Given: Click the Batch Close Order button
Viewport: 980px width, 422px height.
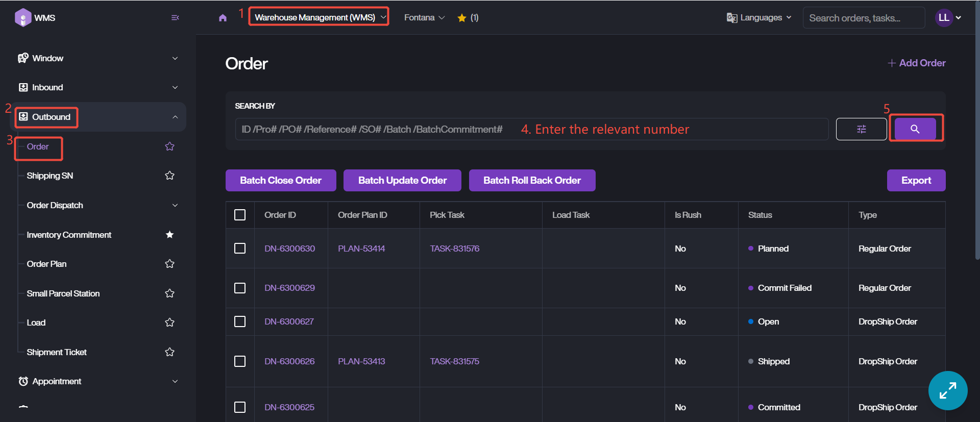Looking at the screenshot, I should pos(281,180).
